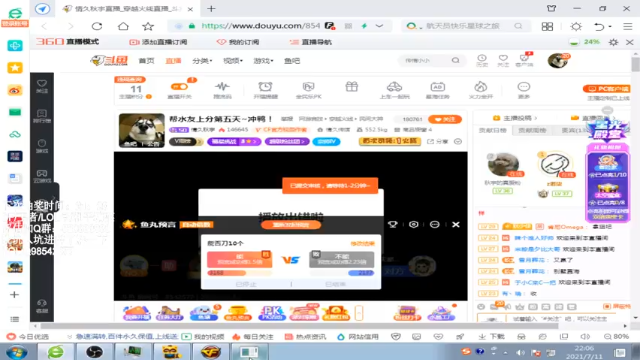Viewport: 640px width, 360px height.
Task: Click the share link in room header
Action: pyautogui.click(x=438, y=141)
